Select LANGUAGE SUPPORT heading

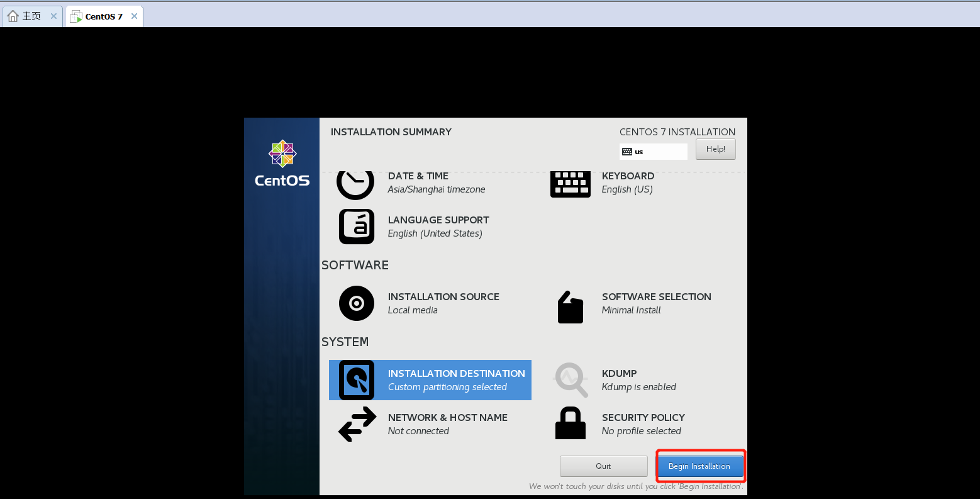click(x=438, y=220)
